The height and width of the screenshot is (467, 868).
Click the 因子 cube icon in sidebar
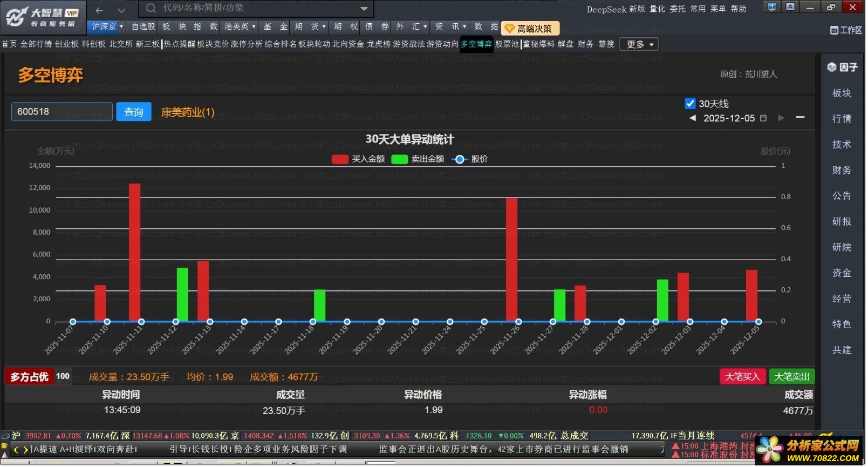coord(831,67)
